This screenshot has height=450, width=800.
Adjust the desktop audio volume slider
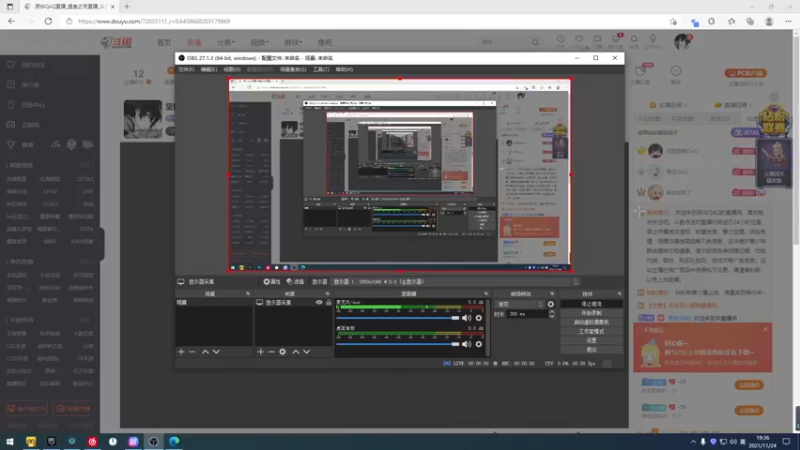tap(398, 344)
